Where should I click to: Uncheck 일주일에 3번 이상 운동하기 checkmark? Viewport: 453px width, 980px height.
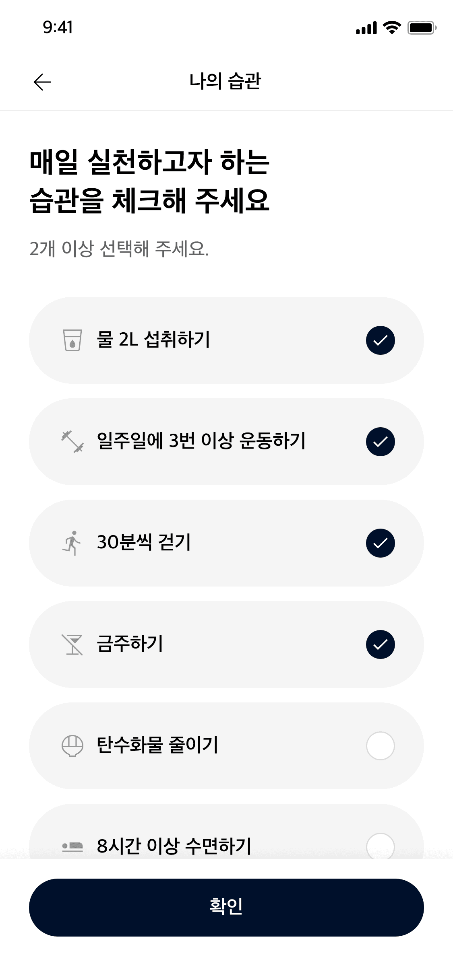coord(380,442)
